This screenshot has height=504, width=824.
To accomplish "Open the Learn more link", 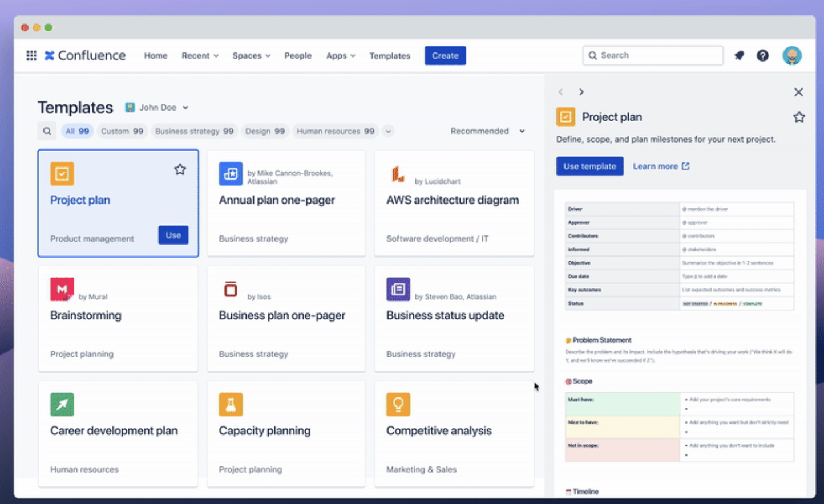I will [661, 166].
